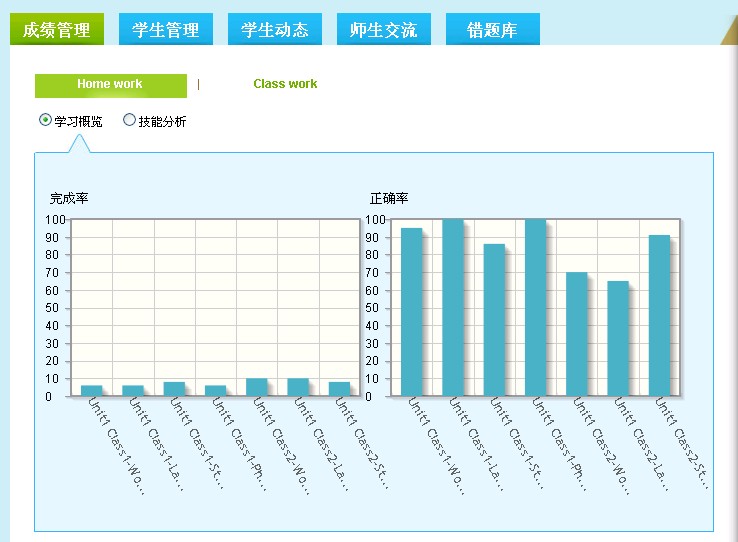
Task: Click 完成率 bar for Unit1 Class1-Wo
Action: coord(91,391)
